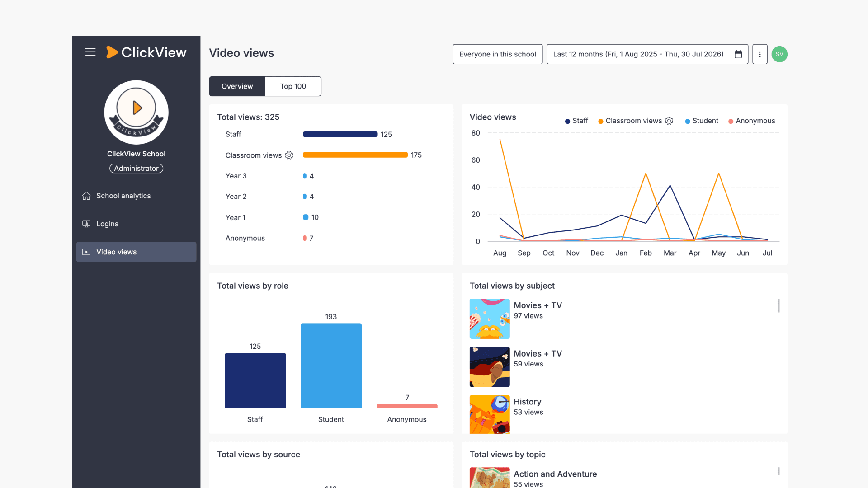Toggle Anonymous series in chart legend
Image resolution: width=868 pixels, height=488 pixels.
751,121
